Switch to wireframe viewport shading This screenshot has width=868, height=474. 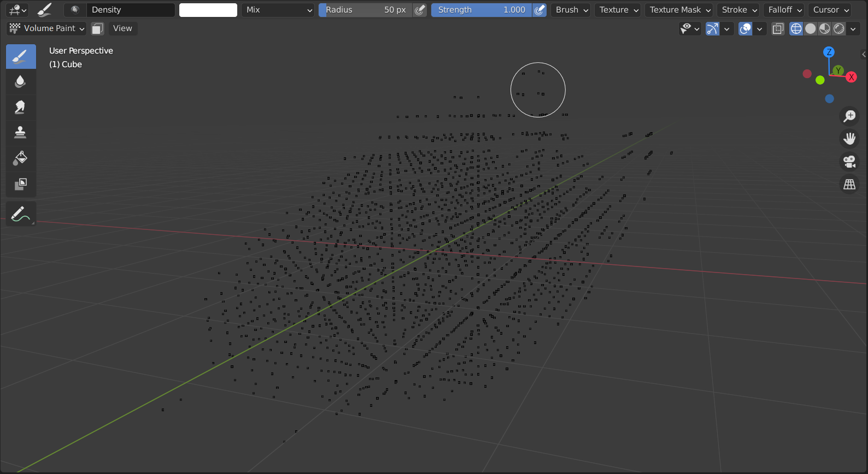[x=796, y=28]
